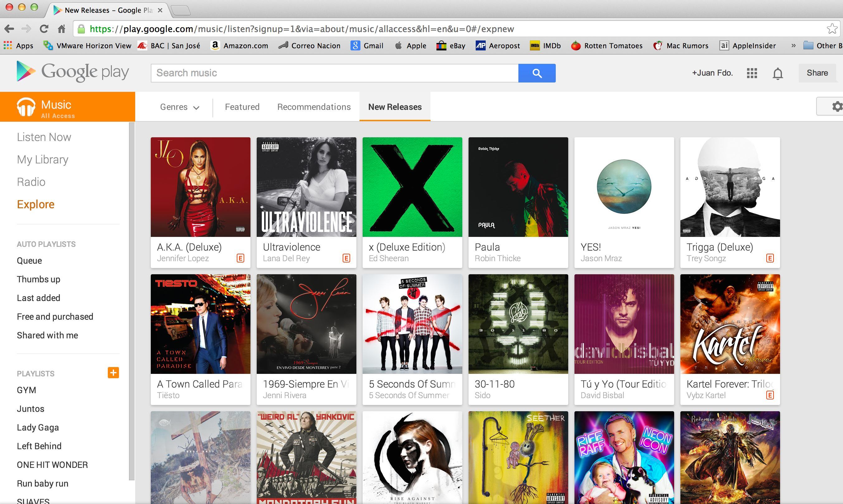The image size is (843, 504).
Task: Open the Thumbs up auto playlist
Action: [x=38, y=279]
